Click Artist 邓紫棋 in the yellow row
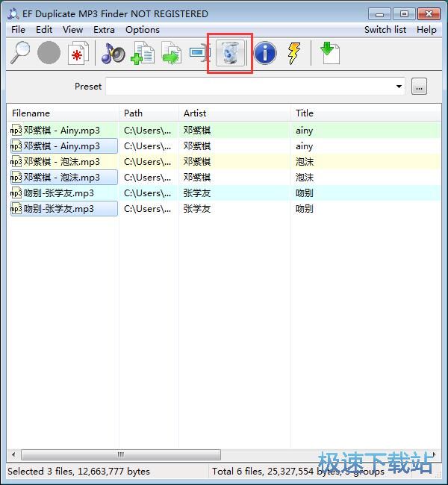 tap(197, 162)
